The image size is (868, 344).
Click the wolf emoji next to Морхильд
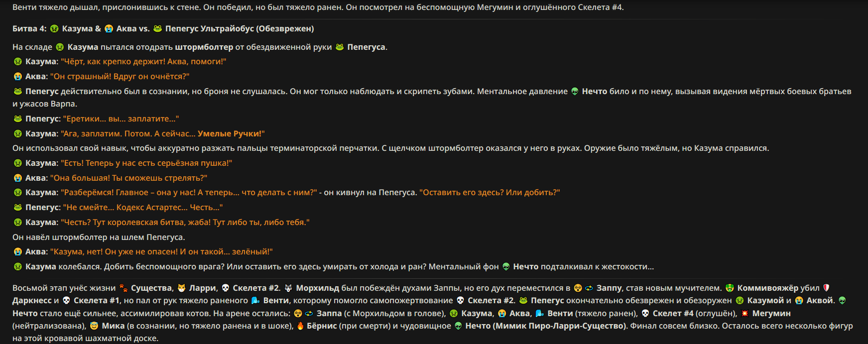288,288
